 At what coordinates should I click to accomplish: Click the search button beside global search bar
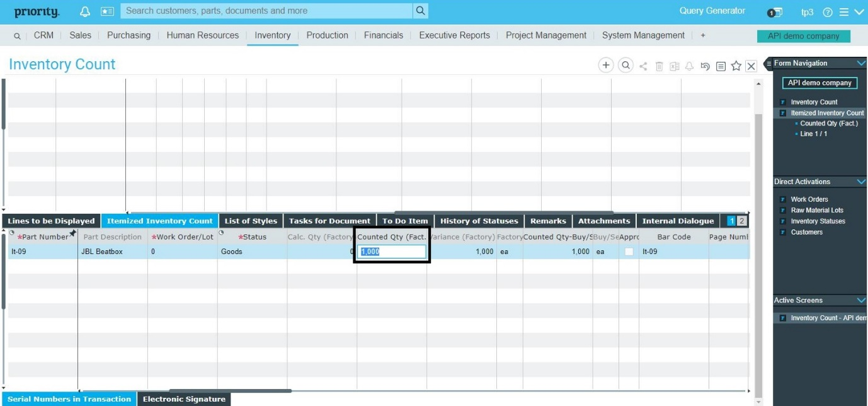(x=421, y=11)
